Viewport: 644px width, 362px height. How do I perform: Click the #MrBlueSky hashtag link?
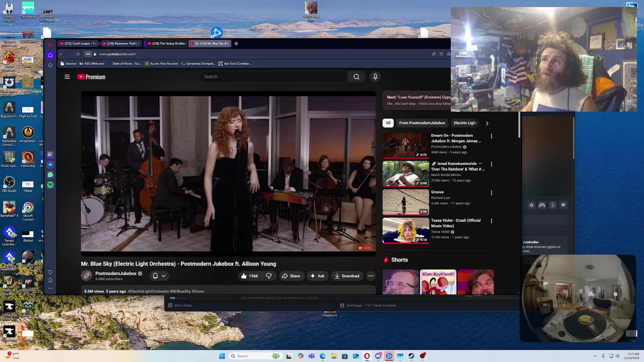[180, 291]
